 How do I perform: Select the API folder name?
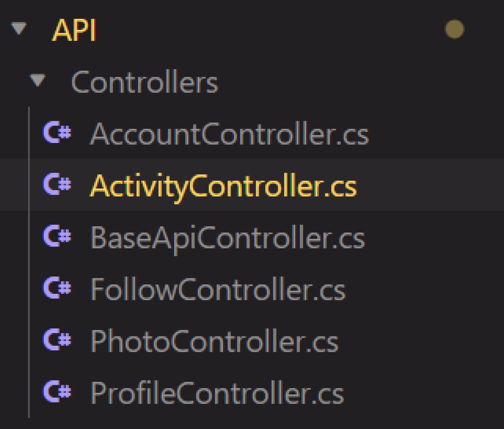click(75, 30)
